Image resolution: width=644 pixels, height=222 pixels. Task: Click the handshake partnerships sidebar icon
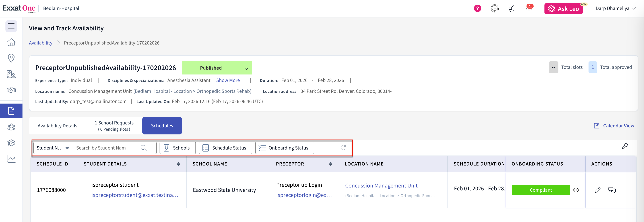pyautogui.click(x=11, y=90)
